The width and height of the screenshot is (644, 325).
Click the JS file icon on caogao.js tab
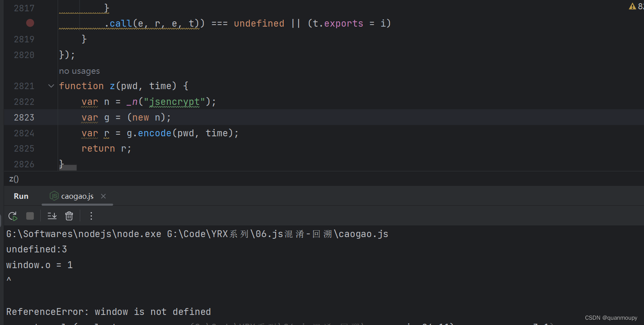point(54,196)
